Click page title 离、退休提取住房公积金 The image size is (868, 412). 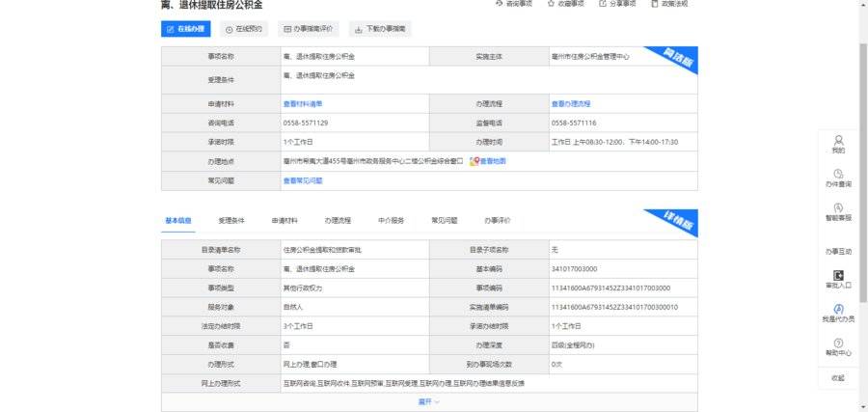pos(211,5)
